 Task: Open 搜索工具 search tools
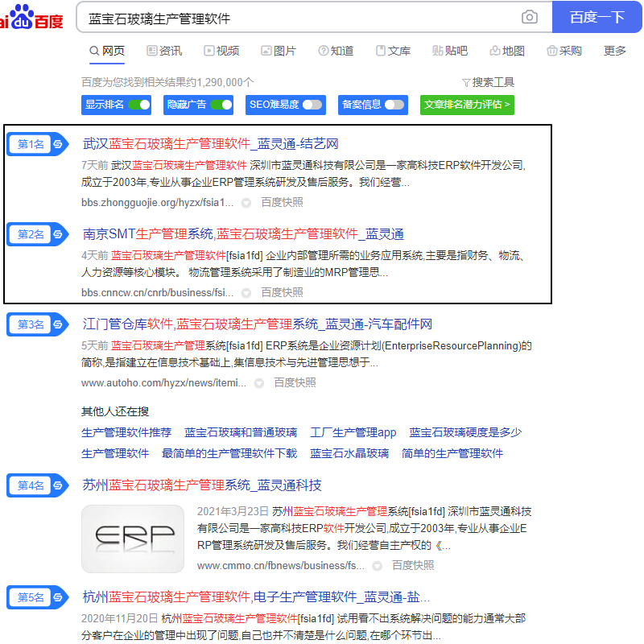(x=489, y=83)
